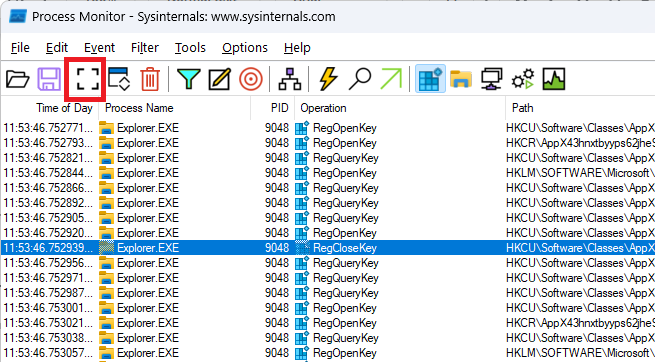This screenshot has width=655, height=362.
Task: Toggle the Capture events icon
Action: tap(88, 79)
